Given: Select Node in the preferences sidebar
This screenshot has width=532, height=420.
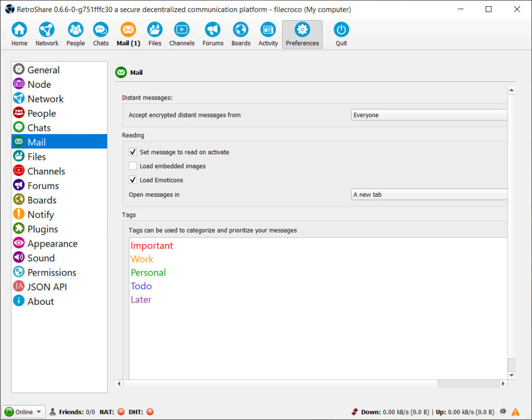Looking at the screenshot, I should pyautogui.click(x=59, y=84).
